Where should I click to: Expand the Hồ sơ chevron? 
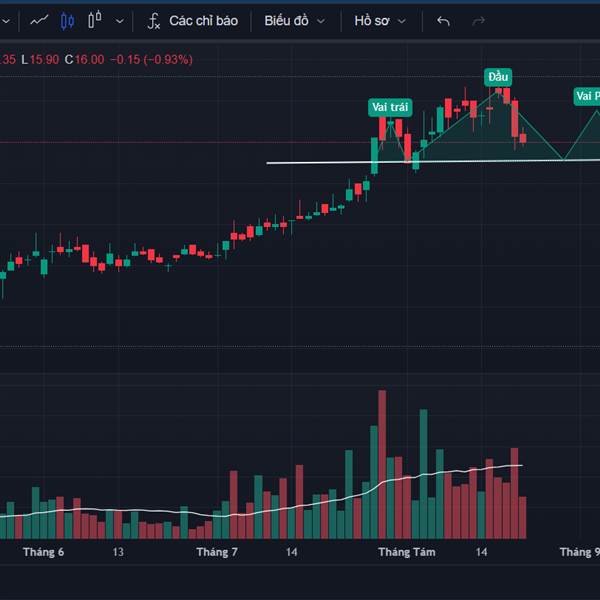402,21
